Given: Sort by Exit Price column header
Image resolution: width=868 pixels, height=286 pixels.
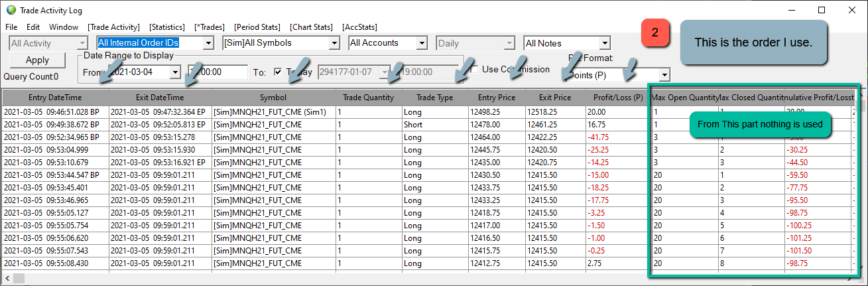Looking at the screenshot, I should 555,97.
